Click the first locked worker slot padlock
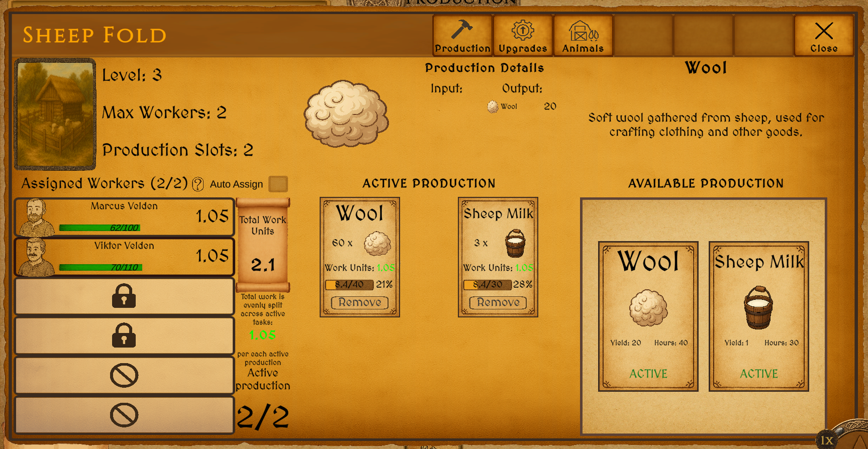This screenshot has height=449, width=868. click(x=124, y=296)
